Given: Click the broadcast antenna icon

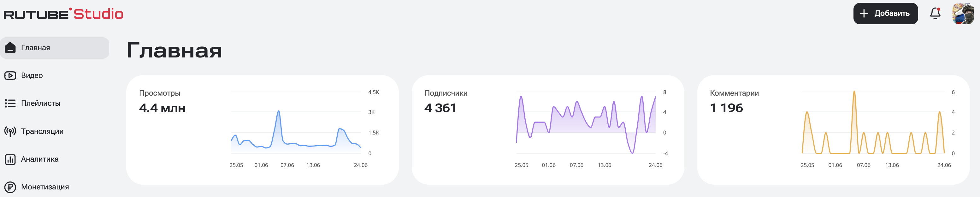Looking at the screenshot, I should (x=10, y=132).
